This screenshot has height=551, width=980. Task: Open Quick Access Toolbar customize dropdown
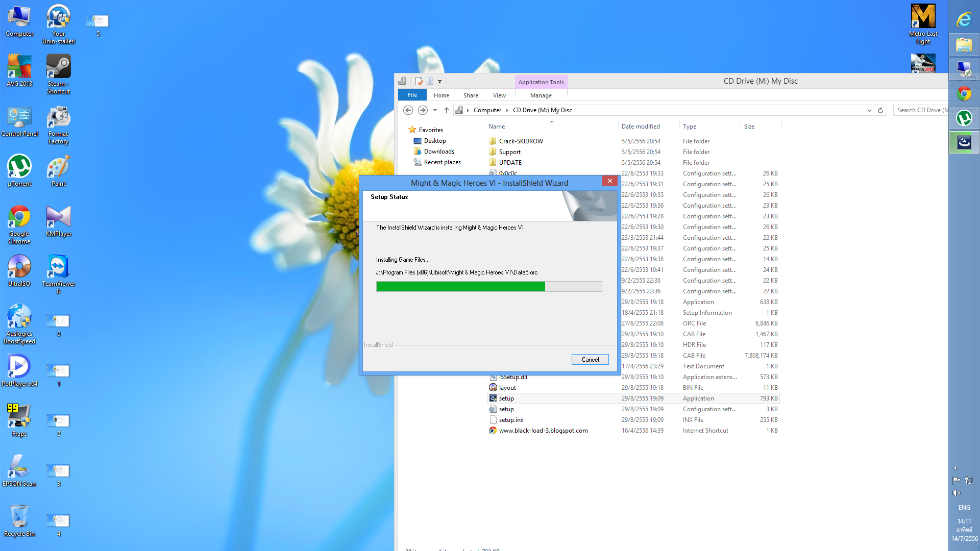pos(439,81)
